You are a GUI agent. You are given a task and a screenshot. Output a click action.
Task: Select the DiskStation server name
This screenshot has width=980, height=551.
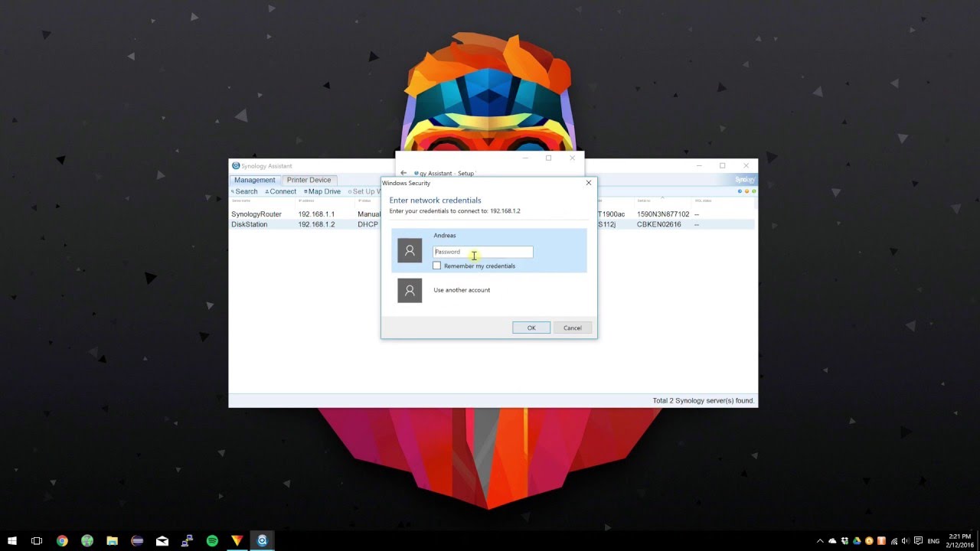point(250,225)
